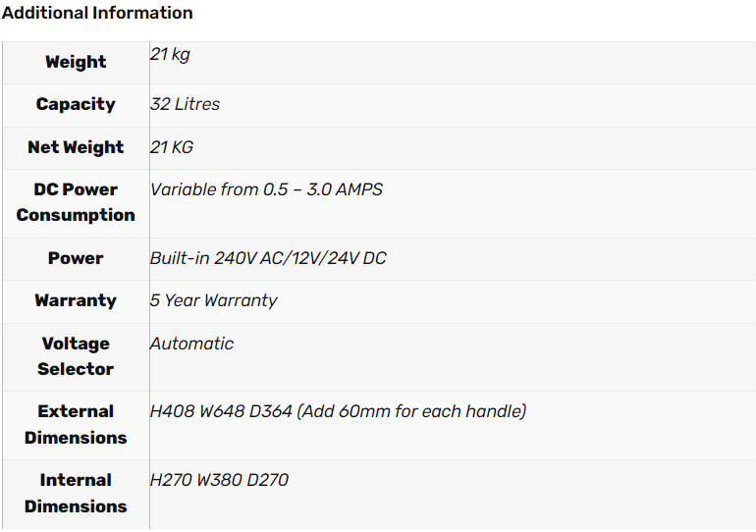Select the Net Weight label
This screenshot has height=532, width=756.
[76, 147]
